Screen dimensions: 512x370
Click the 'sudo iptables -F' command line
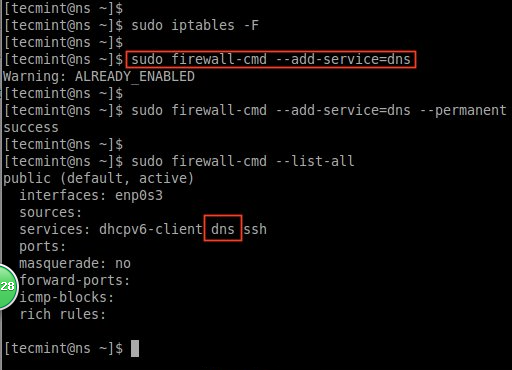pos(195,25)
